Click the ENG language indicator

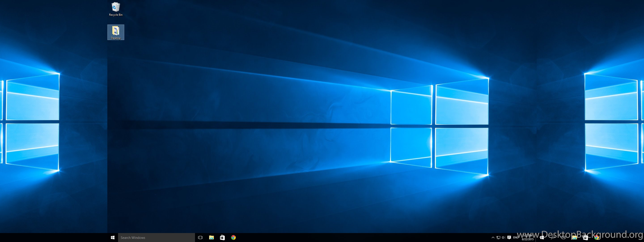(516, 238)
